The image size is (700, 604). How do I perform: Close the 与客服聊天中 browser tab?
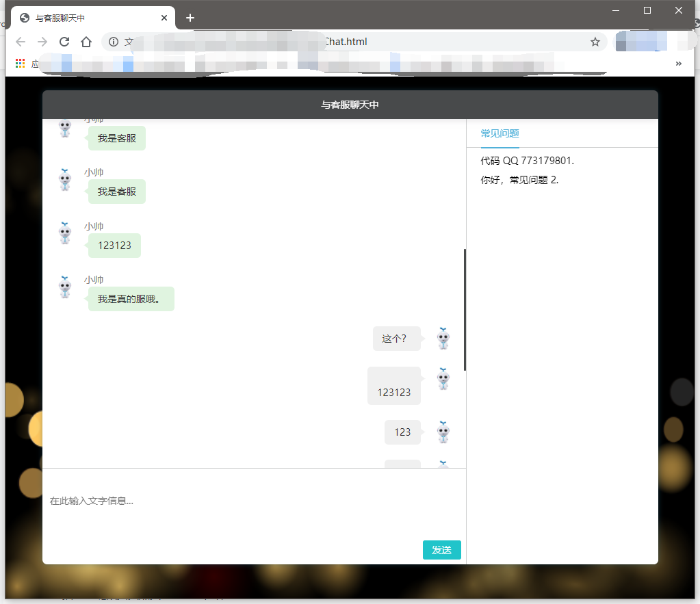pyautogui.click(x=164, y=18)
